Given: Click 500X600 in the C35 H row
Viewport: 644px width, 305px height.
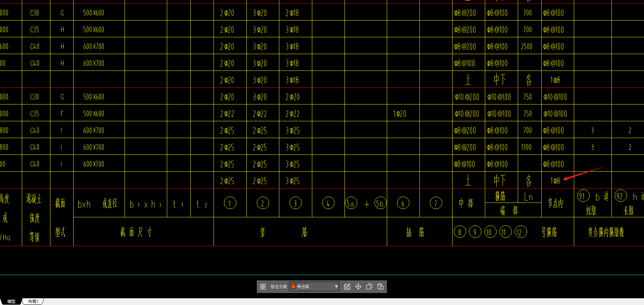Looking at the screenshot, I should 94,30.
